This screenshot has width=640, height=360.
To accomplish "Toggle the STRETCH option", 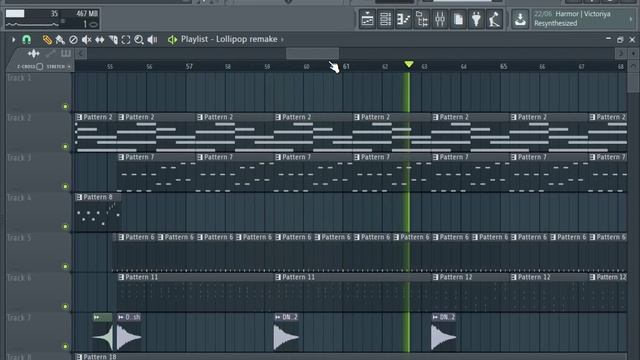I will 56,67.
